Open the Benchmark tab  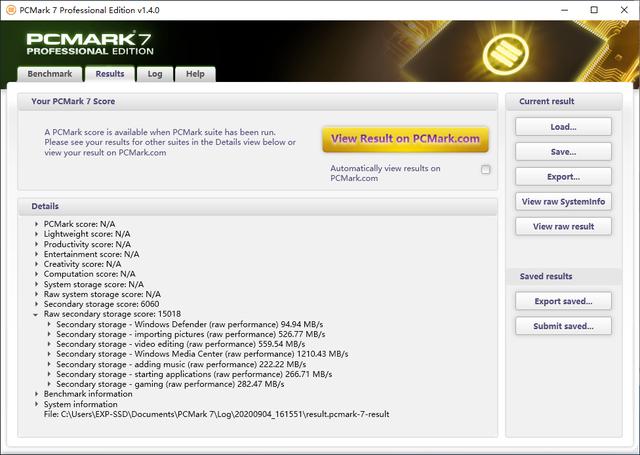click(x=50, y=74)
